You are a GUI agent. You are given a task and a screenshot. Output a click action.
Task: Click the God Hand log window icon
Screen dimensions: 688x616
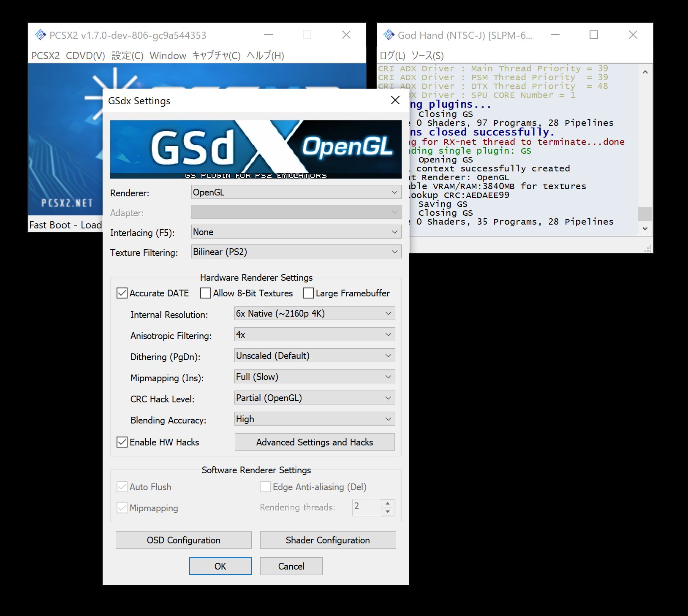tap(389, 35)
